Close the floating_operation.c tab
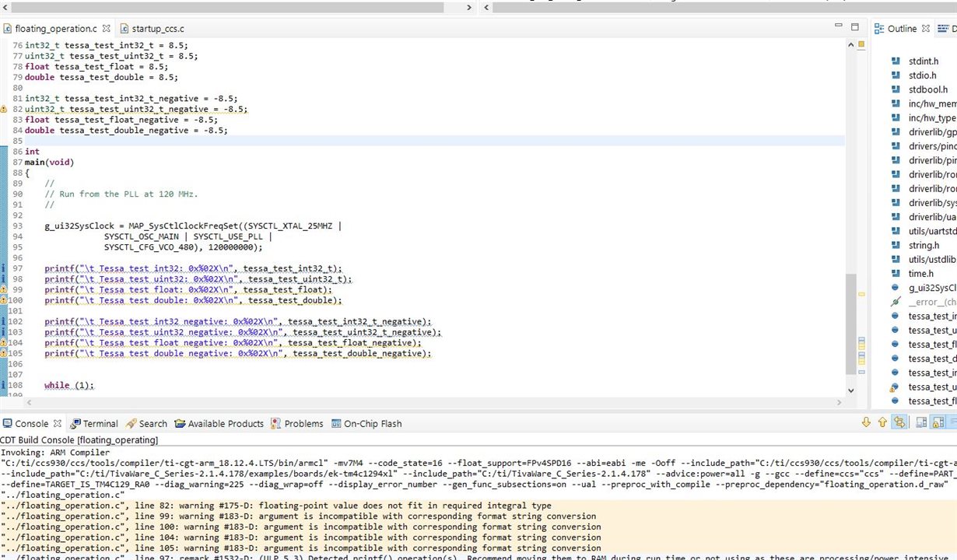The height and width of the screenshot is (560, 957). coord(106,29)
